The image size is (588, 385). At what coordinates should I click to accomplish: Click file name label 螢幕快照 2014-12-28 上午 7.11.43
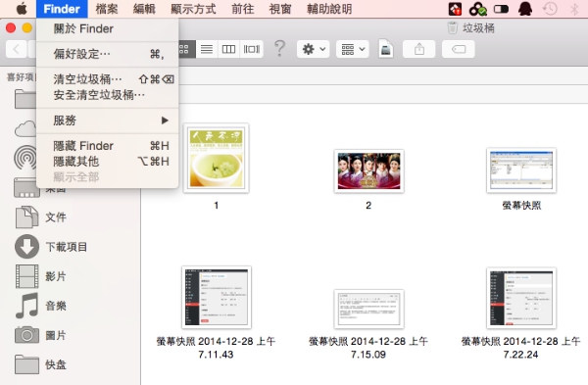pos(216,348)
